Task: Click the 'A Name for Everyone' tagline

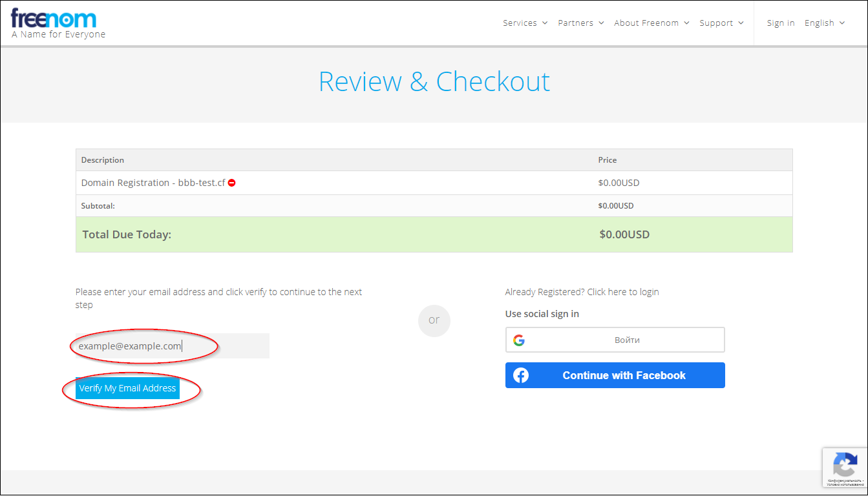Action: click(58, 34)
